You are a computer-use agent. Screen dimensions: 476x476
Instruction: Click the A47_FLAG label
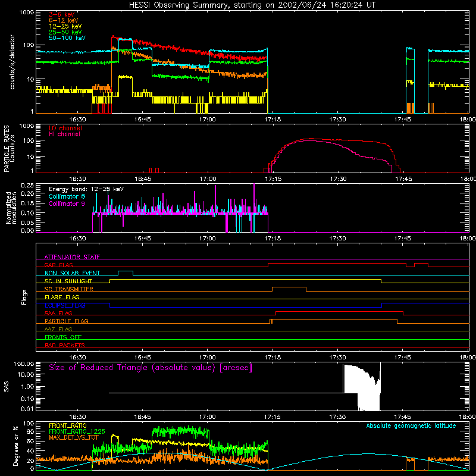click(x=58, y=329)
